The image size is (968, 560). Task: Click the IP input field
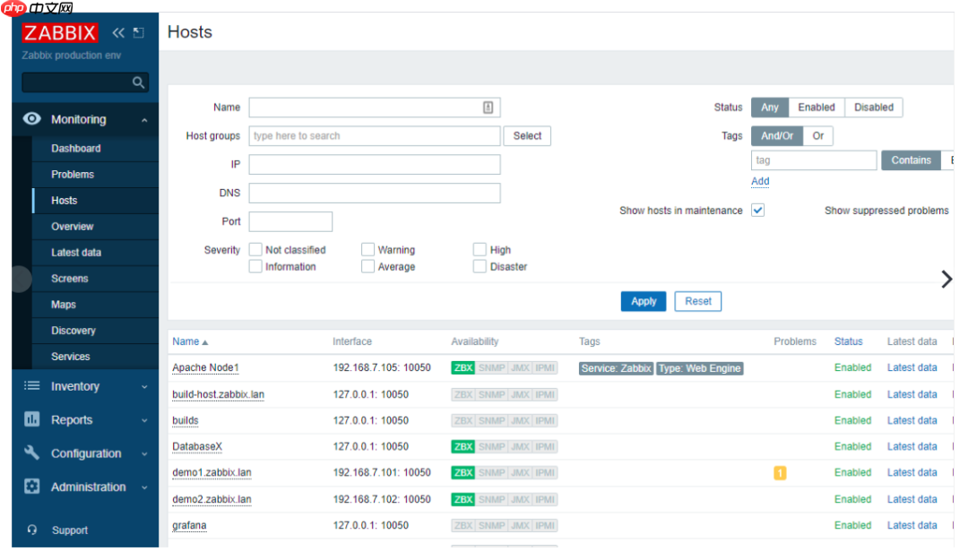374,164
